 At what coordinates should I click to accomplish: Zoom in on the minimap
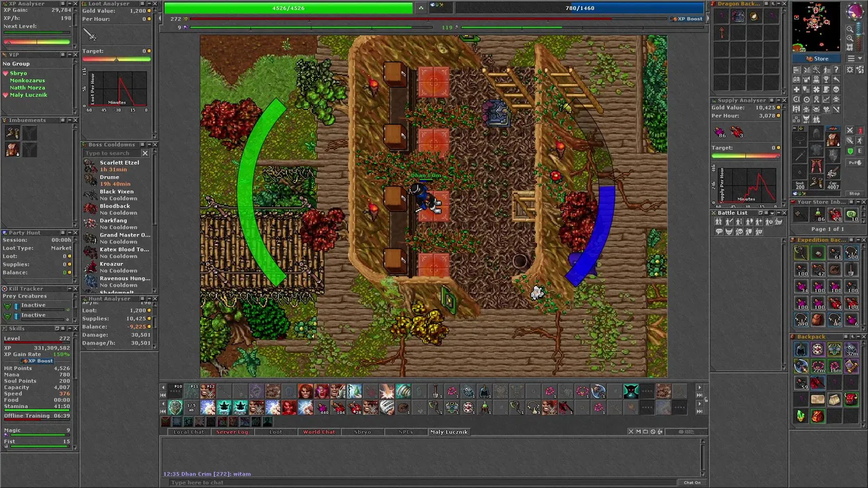point(850,38)
